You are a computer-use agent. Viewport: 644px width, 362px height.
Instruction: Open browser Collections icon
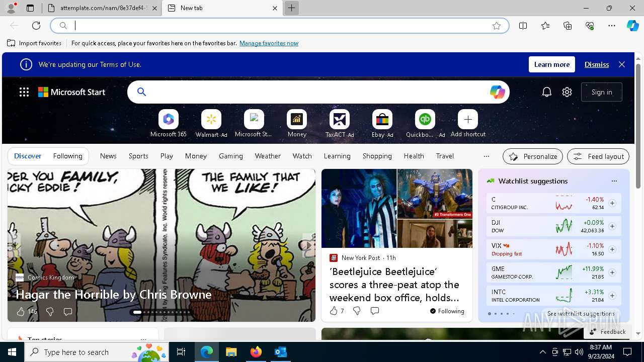coord(568,26)
